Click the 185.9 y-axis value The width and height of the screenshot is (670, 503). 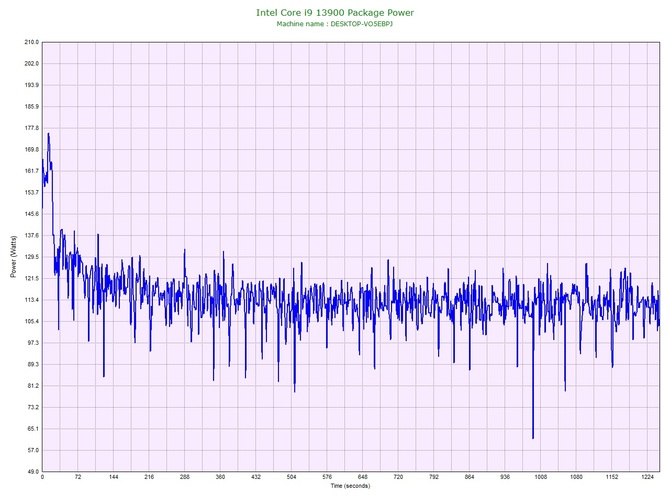[32, 107]
